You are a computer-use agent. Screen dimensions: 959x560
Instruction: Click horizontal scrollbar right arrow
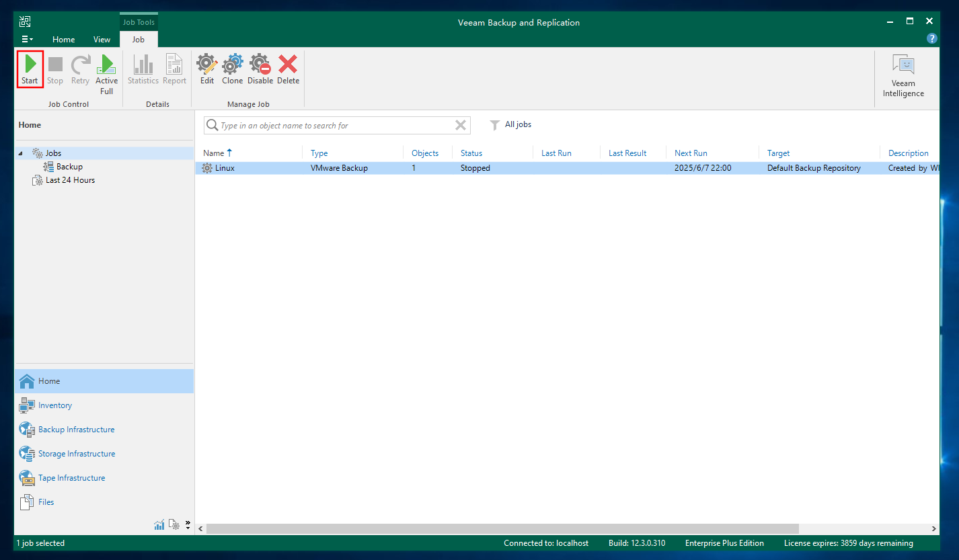pos(934,529)
